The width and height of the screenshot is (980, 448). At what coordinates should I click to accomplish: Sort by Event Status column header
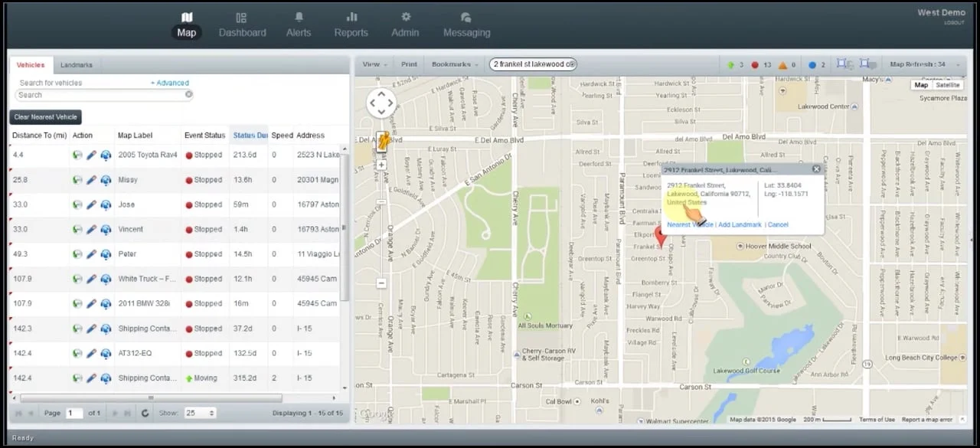tap(204, 136)
